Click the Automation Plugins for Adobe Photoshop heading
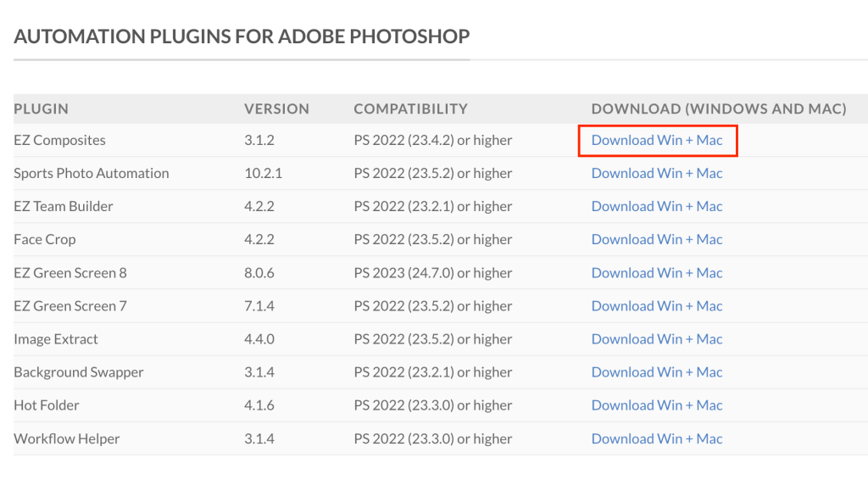This screenshot has height=502, width=868. tap(242, 36)
